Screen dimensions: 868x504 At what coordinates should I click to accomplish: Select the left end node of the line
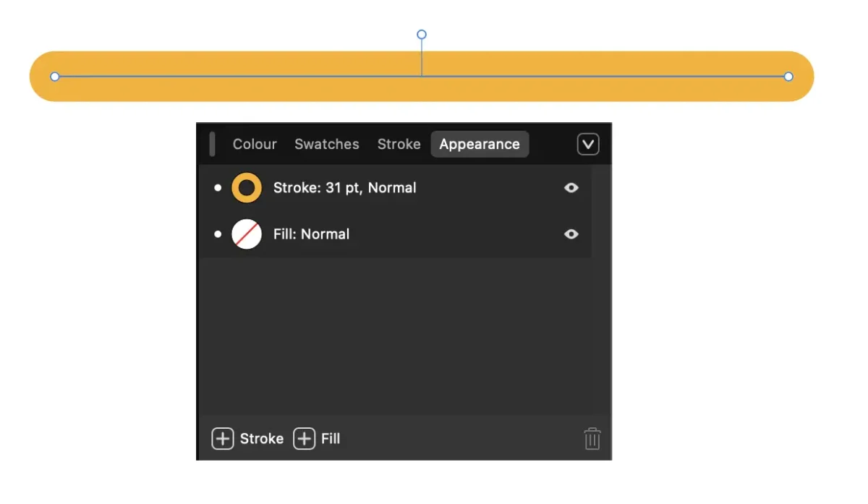[55, 77]
